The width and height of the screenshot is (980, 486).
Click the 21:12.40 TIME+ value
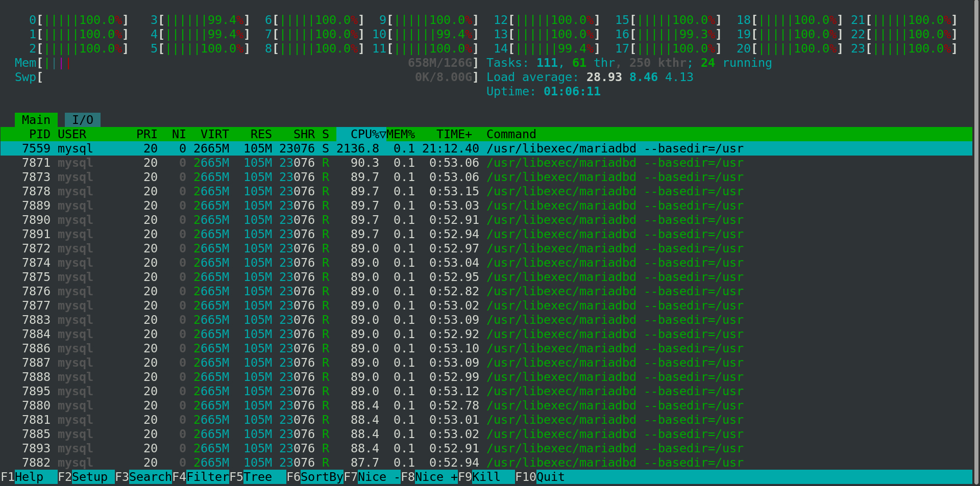pos(451,148)
